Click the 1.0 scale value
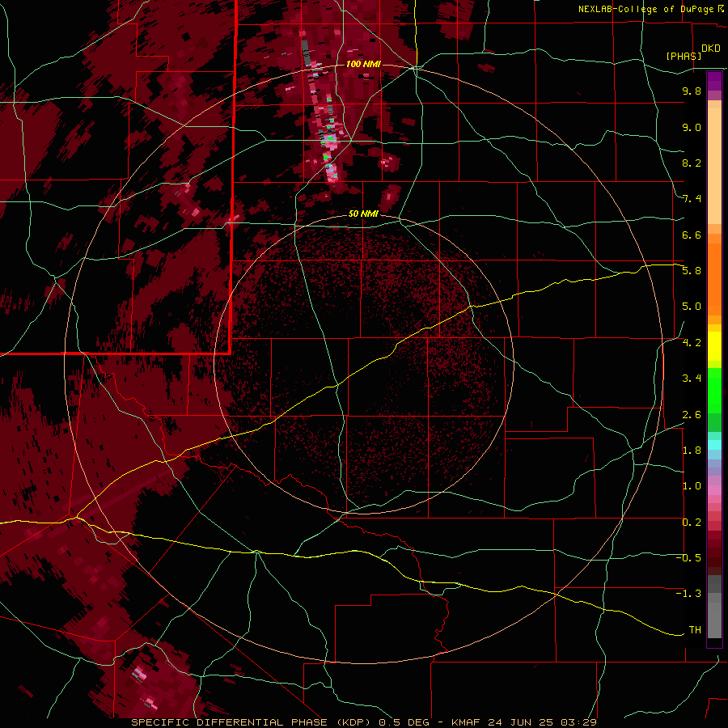Viewport: 728px width, 728px height. click(x=692, y=486)
